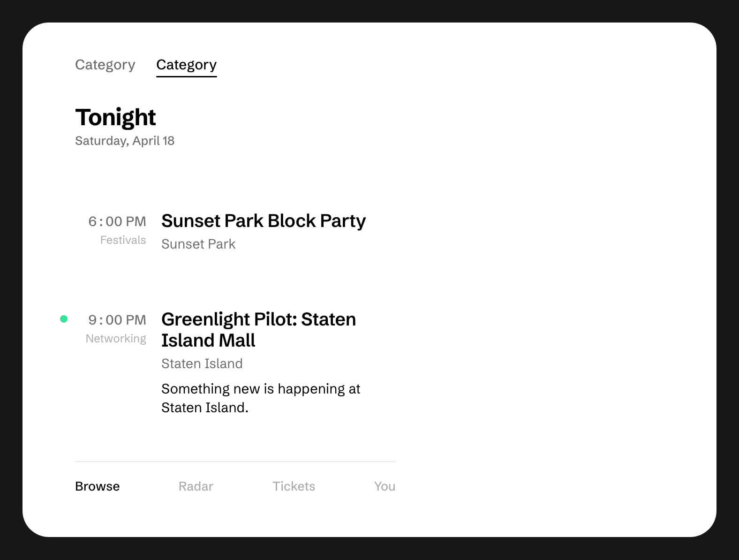Screen dimensions: 739x560
Task: Select the Festivals category label
Action: 123,240
